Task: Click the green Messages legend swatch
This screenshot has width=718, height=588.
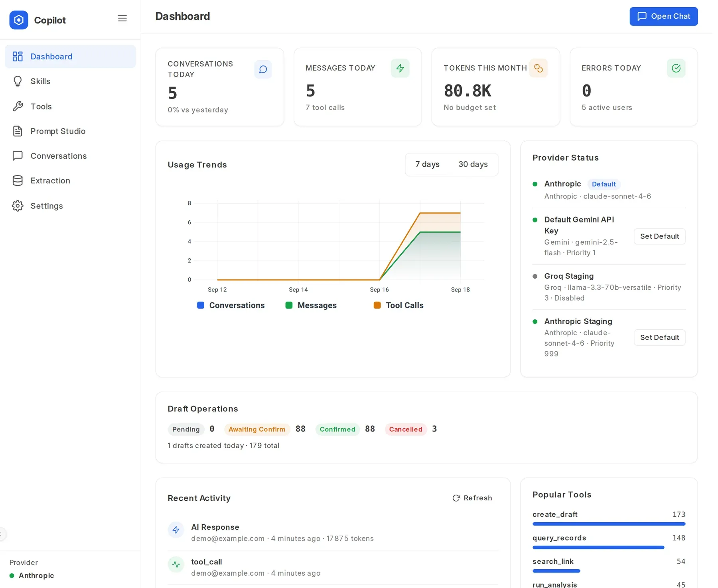Action: (289, 305)
